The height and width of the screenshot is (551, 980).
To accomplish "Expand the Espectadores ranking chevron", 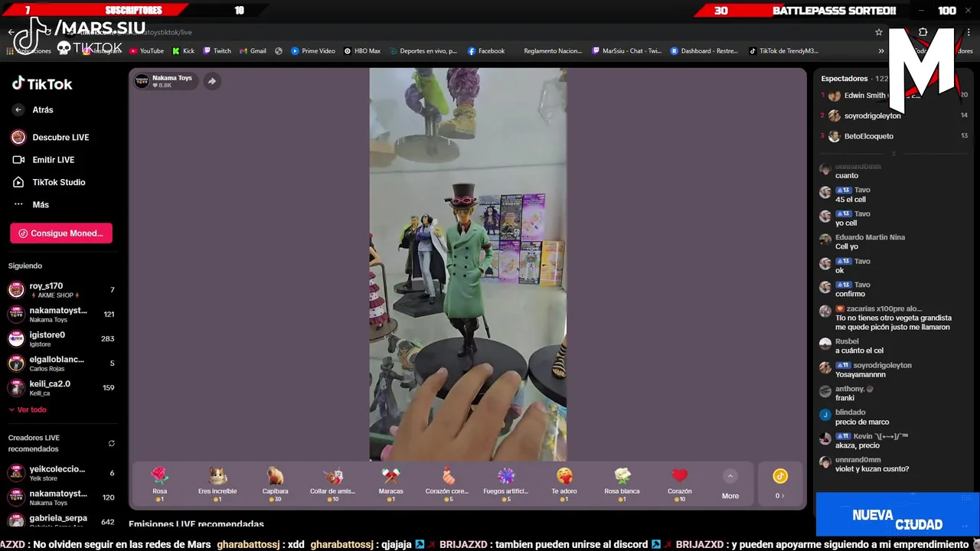I will click(893, 153).
